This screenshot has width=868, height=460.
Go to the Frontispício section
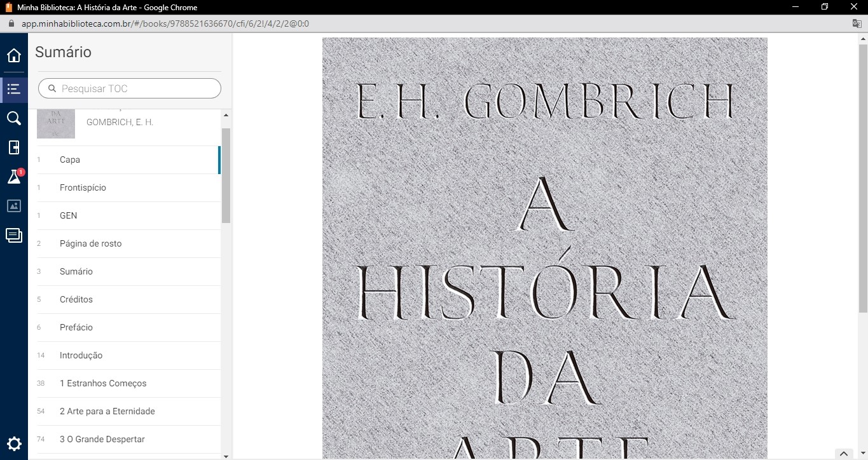pyautogui.click(x=83, y=188)
